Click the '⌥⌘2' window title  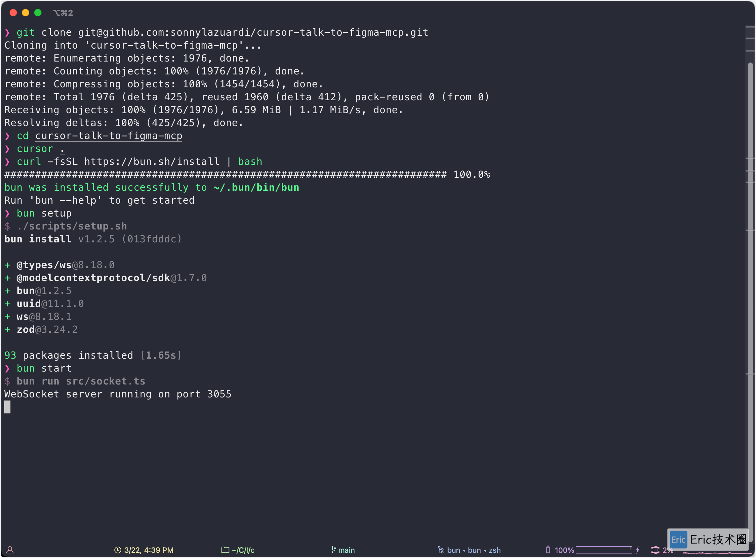click(x=63, y=13)
